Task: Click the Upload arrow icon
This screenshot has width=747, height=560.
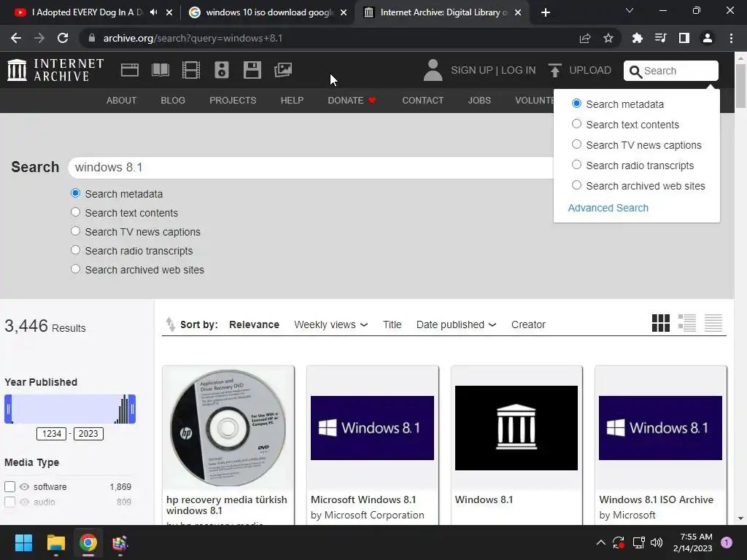Action: coord(555,70)
